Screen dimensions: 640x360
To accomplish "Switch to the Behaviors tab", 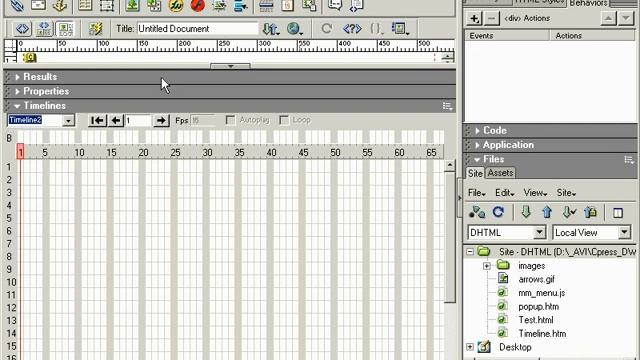I will pos(588,3).
